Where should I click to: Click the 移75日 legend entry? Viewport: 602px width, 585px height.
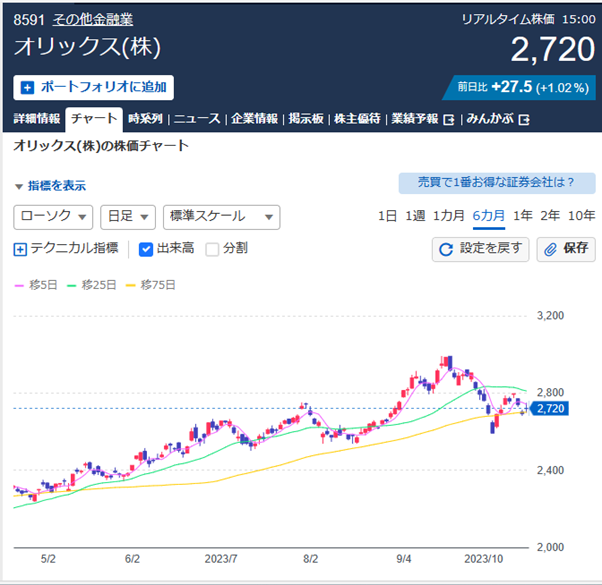click(x=150, y=285)
